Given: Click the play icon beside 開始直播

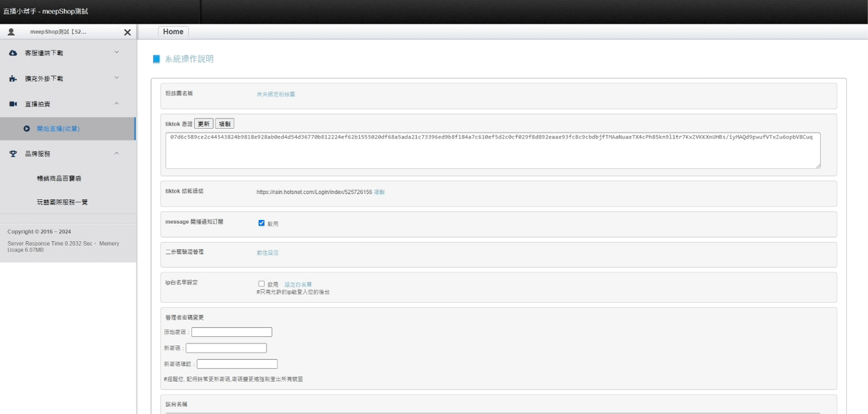Looking at the screenshot, I should [27, 129].
